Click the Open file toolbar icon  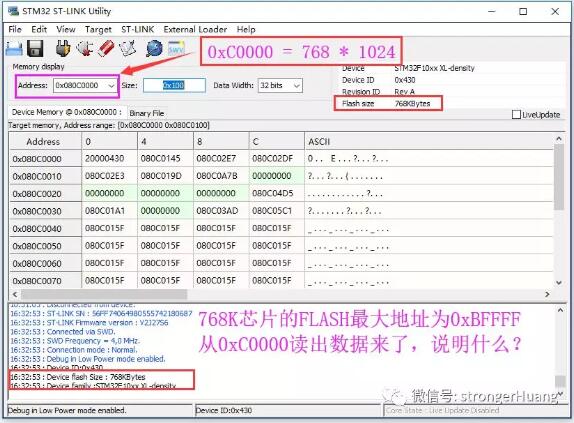click(x=14, y=49)
